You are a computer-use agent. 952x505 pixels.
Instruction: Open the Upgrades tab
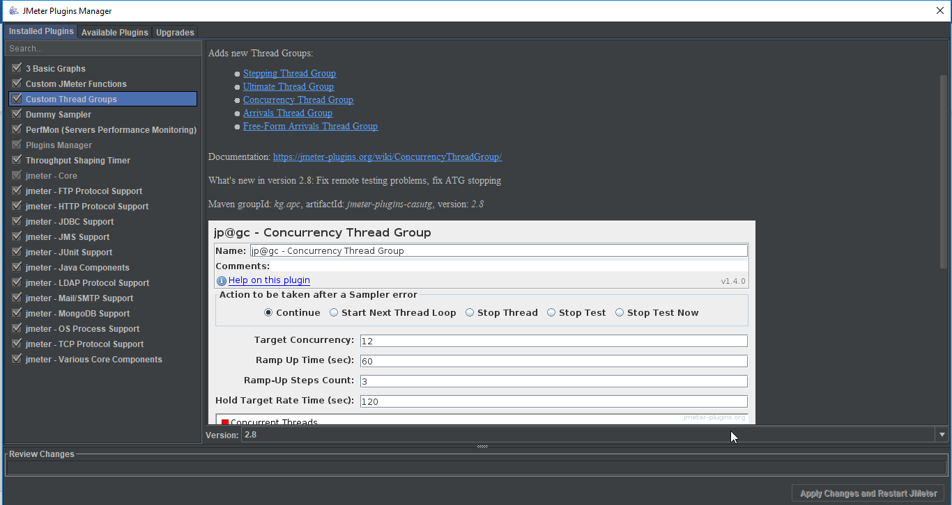(x=175, y=32)
